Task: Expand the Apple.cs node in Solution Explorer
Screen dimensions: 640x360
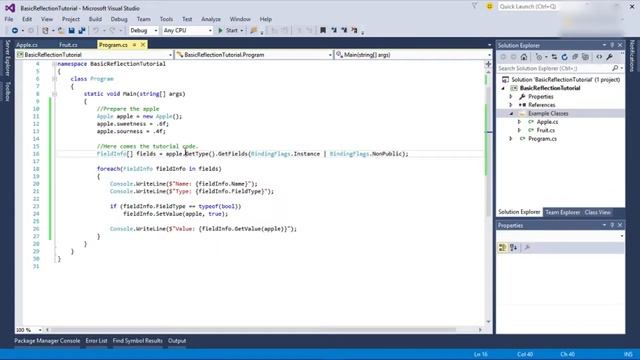Action: 519,122
